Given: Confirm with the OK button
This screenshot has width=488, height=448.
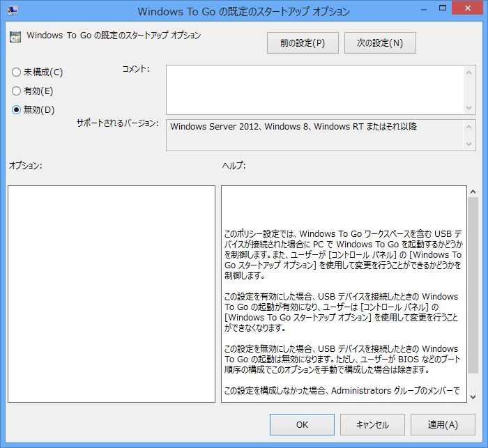Looking at the screenshot, I should (x=302, y=425).
